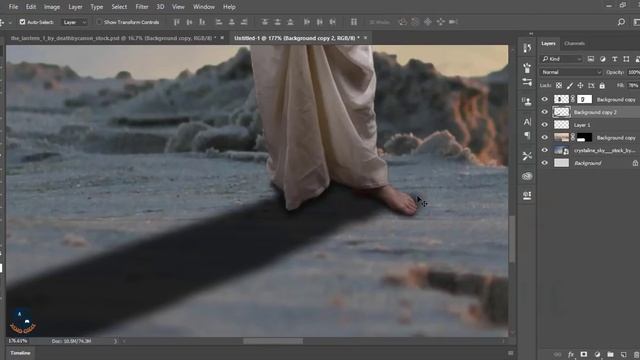
Task: Open the Auto-Select Layer dropdown
Action: [x=74, y=22]
